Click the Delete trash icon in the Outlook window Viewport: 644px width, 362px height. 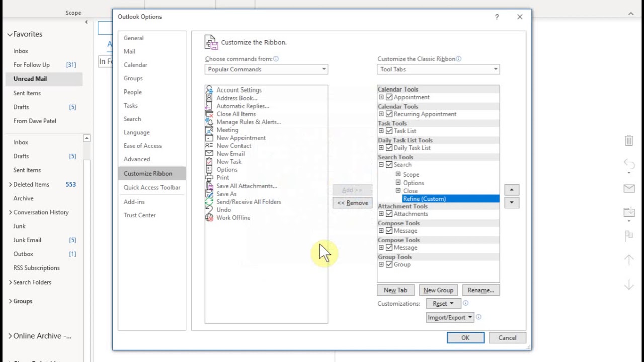(x=629, y=140)
